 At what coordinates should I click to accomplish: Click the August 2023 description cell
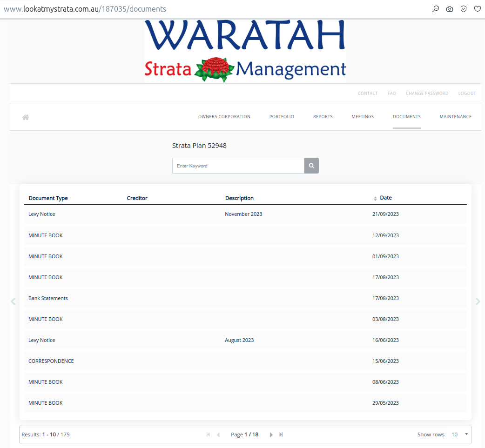tap(239, 340)
